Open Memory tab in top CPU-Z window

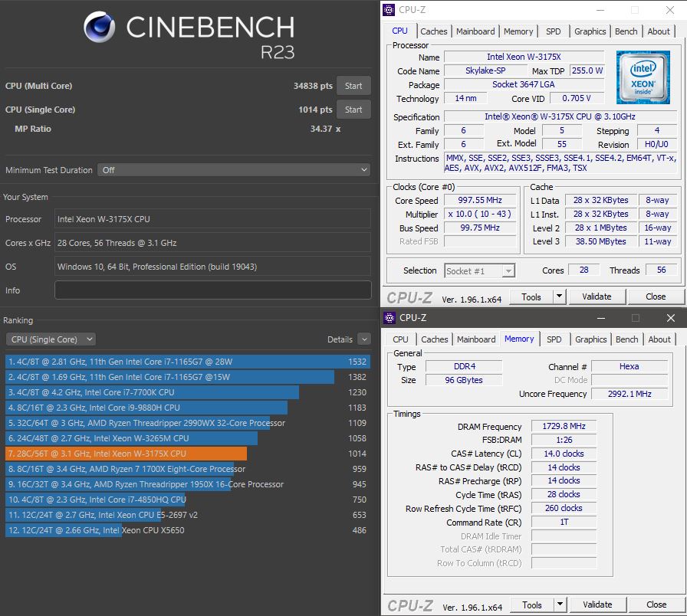click(518, 31)
